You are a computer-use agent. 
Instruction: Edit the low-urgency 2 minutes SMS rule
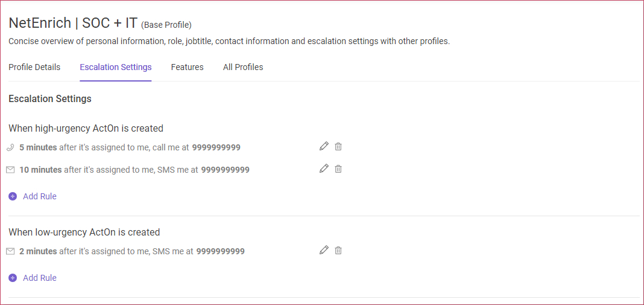(x=324, y=250)
